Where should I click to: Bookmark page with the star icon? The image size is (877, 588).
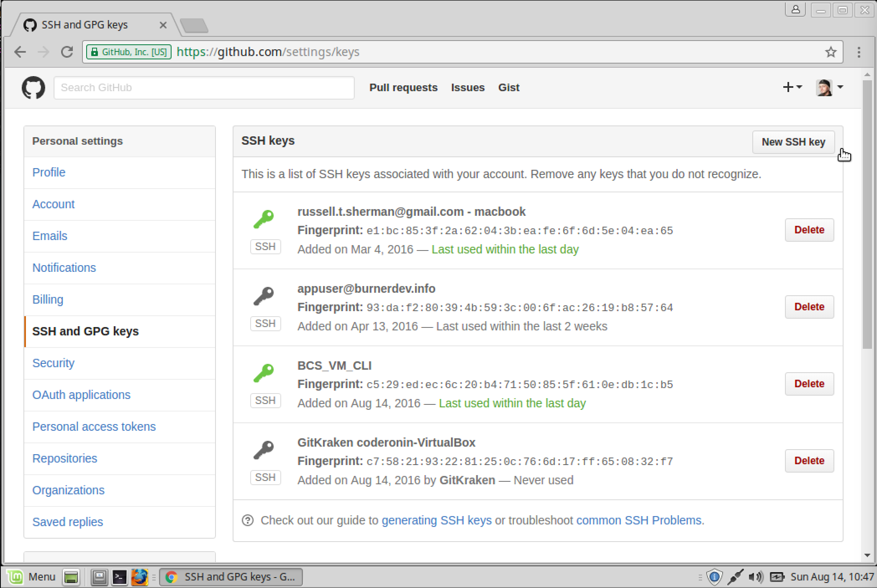tap(831, 52)
